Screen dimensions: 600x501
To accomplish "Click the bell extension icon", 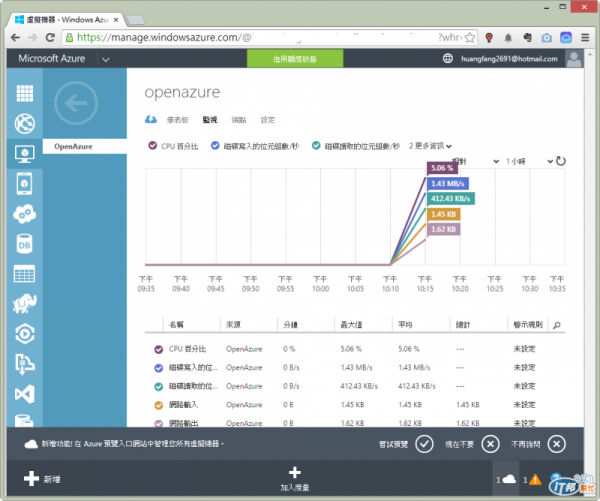I will click(508, 38).
